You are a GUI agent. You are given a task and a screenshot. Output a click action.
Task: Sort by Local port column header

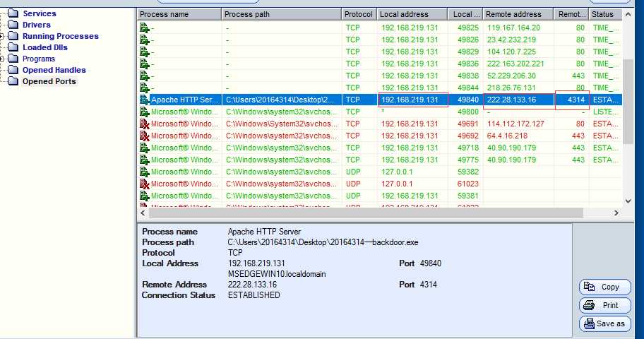tap(465, 14)
